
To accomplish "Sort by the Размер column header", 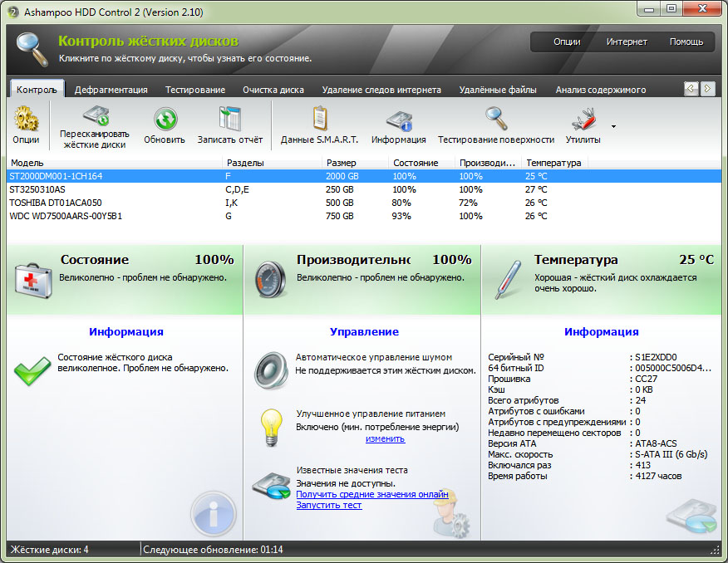I will point(355,163).
